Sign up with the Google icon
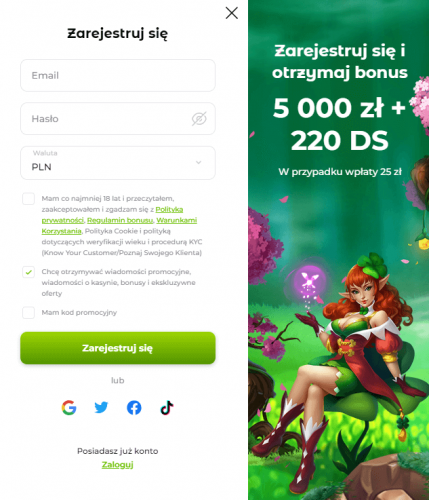The height and width of the screenshot is (500, 429). point(69,407)
